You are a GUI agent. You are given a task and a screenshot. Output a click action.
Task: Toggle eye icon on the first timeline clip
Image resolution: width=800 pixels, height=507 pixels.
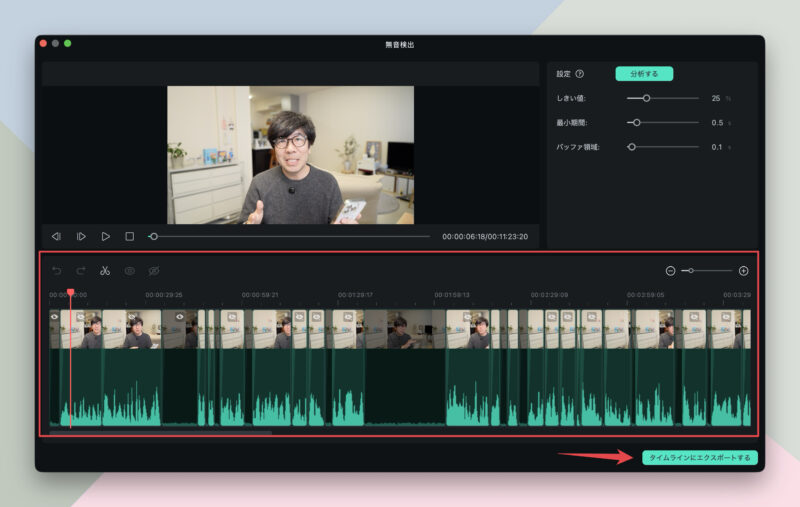pos(55,317)
